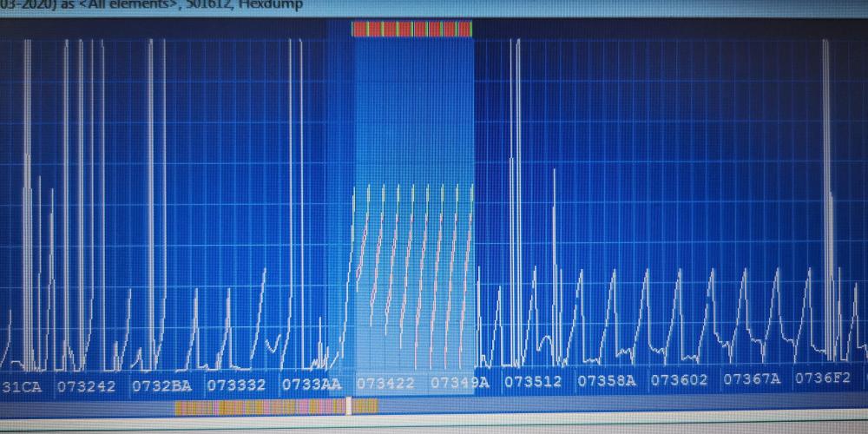The width and height of the screenshot is (868, 434).
Task: Select address label 07349A on the axis
Action: [460, 382]
